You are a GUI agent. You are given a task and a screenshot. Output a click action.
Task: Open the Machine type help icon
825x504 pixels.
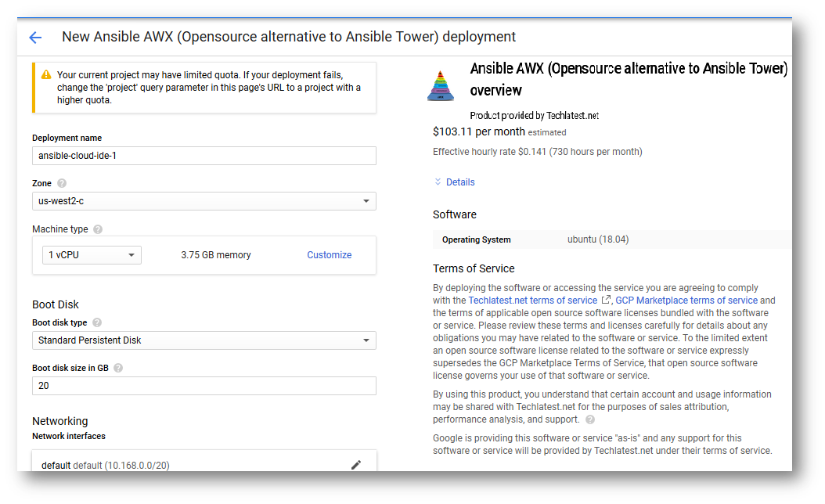click(98, 229)
